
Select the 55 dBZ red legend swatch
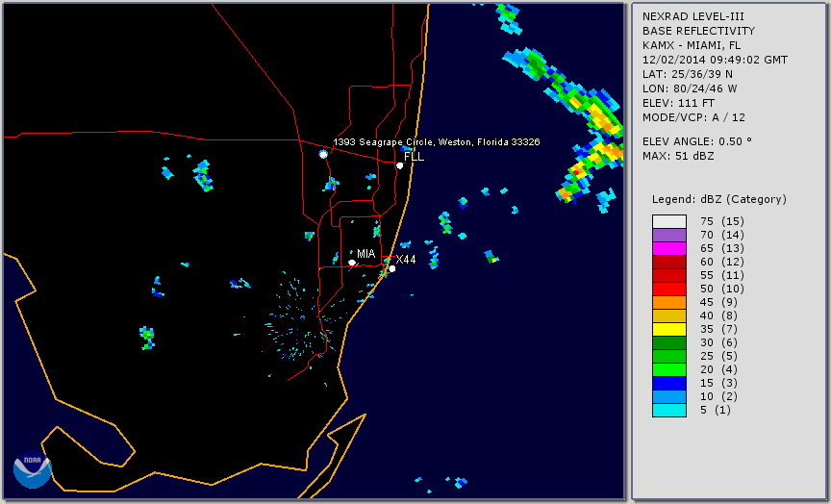coord(669,276)
